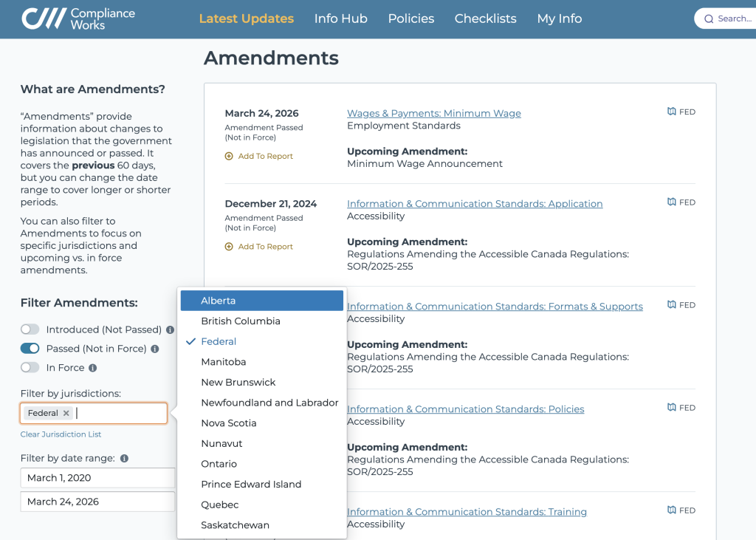Remove the Federal jurisdiction tag
The height and width of the screenshot is (540, 756).
tap(66, 414)
